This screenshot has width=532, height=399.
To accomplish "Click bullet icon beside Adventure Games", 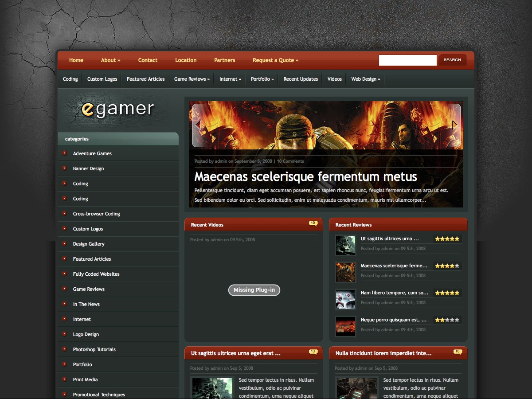I will (x=64, y=153).
